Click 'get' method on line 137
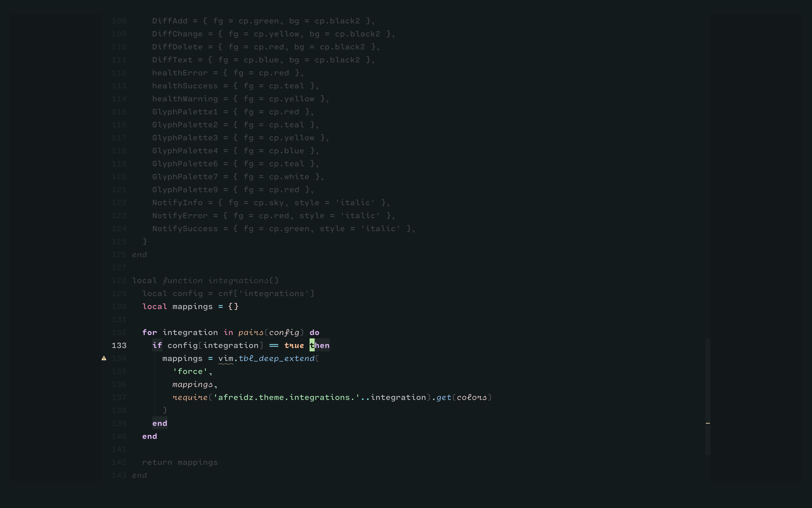 [x=444, y=397]
